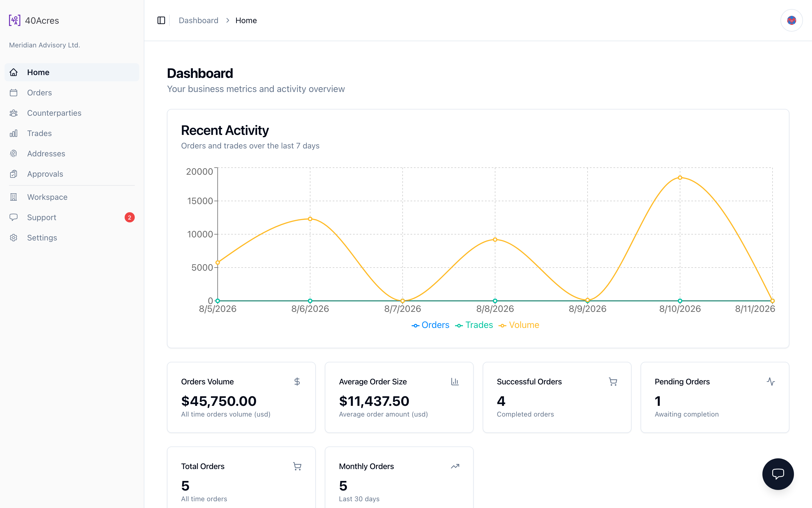Viewport: 812px width, 508px height.
Task: Click cart icon on Total Orders card
Action: click(297, 466)
